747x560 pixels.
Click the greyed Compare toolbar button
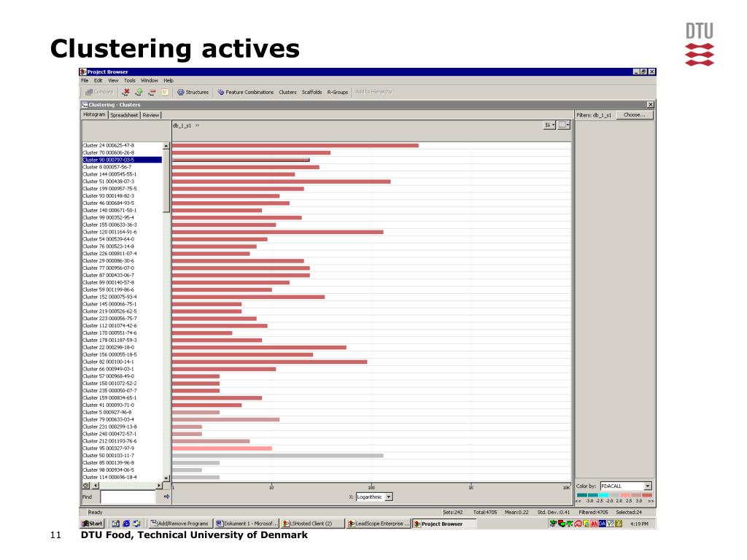click(99, 92)
